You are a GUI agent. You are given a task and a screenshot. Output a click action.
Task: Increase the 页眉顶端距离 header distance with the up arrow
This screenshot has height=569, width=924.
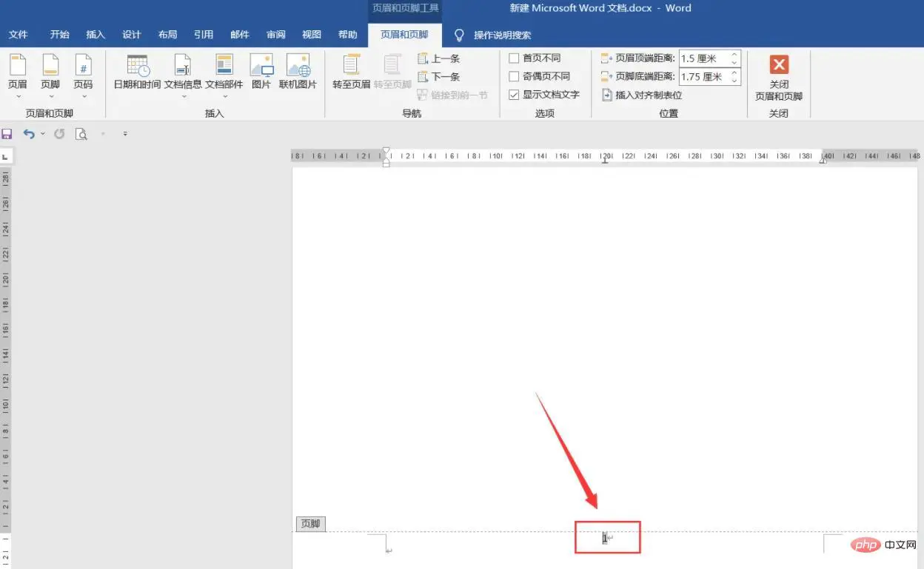click(734, 54)
